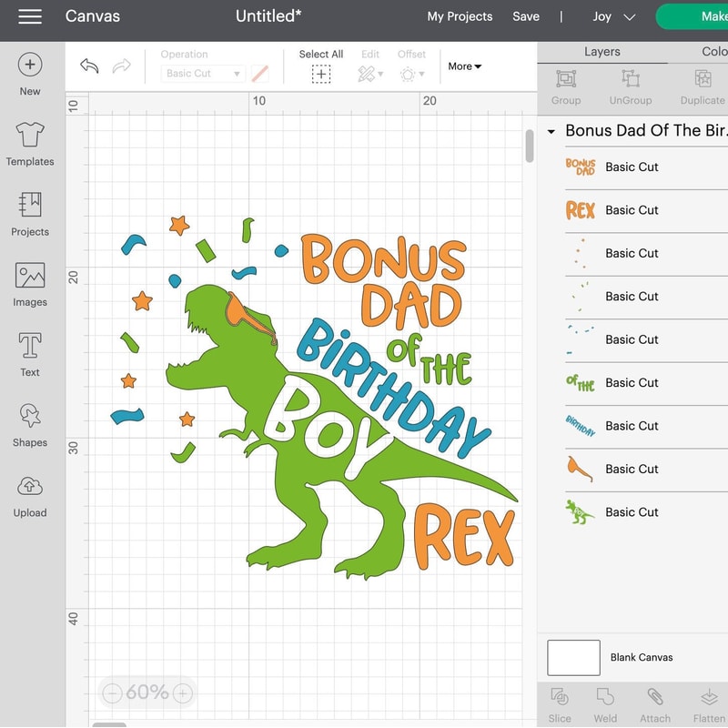Zoom out using the minus control
Screen dimensions: 728x728
(113, 693)
